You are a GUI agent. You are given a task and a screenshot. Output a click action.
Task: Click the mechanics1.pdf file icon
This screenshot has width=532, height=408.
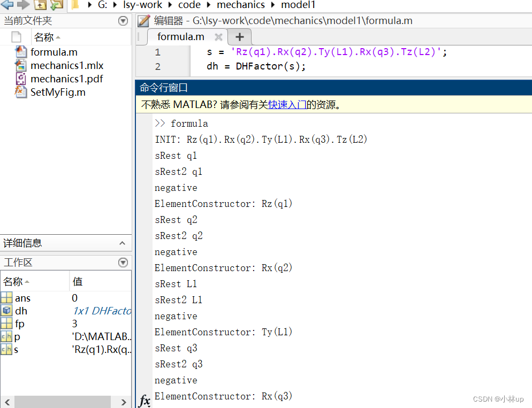point(21,79)
